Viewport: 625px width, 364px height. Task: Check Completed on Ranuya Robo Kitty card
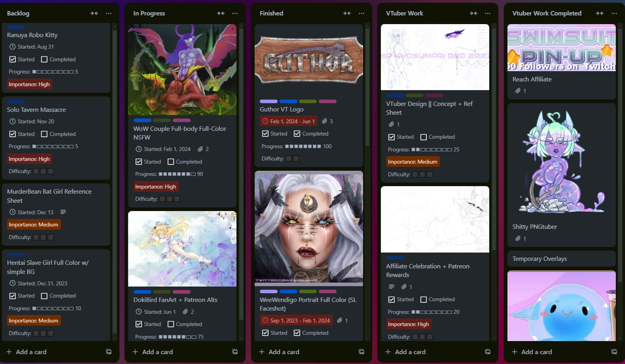[x=44, y=59]
